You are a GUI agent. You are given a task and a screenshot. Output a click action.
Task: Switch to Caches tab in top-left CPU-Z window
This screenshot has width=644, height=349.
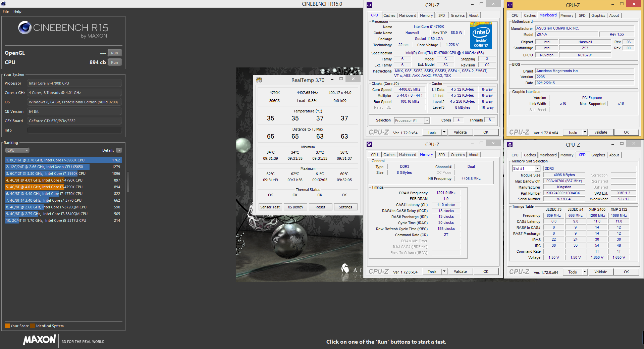389,15
